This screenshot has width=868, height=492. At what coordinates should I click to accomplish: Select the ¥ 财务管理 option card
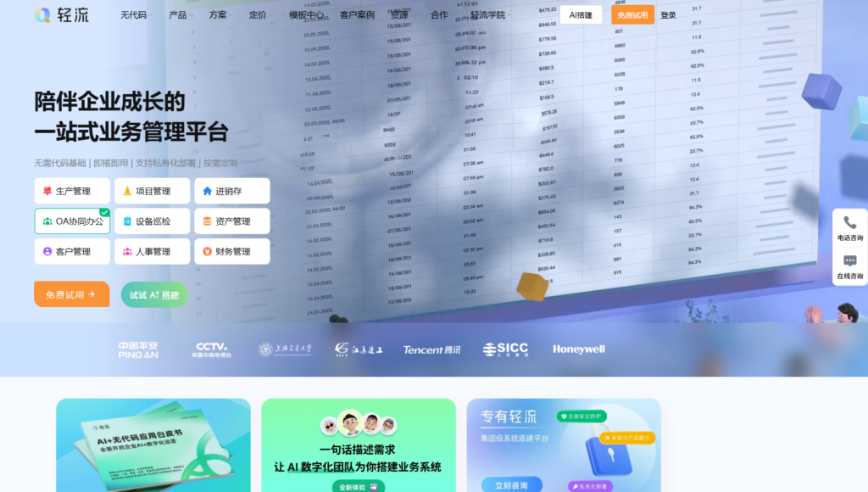[232, 251]
